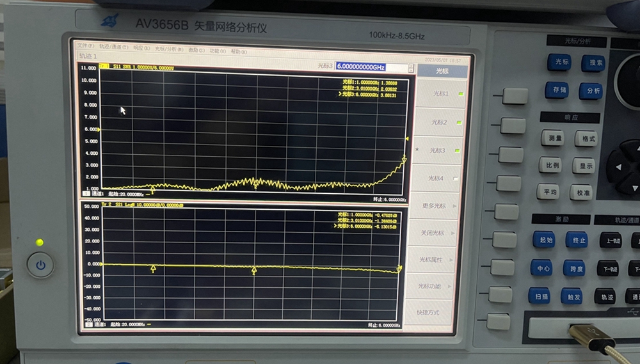Open the 光标属性 submenu
This screenshot has height=364, width=640.
coord(440,260)
